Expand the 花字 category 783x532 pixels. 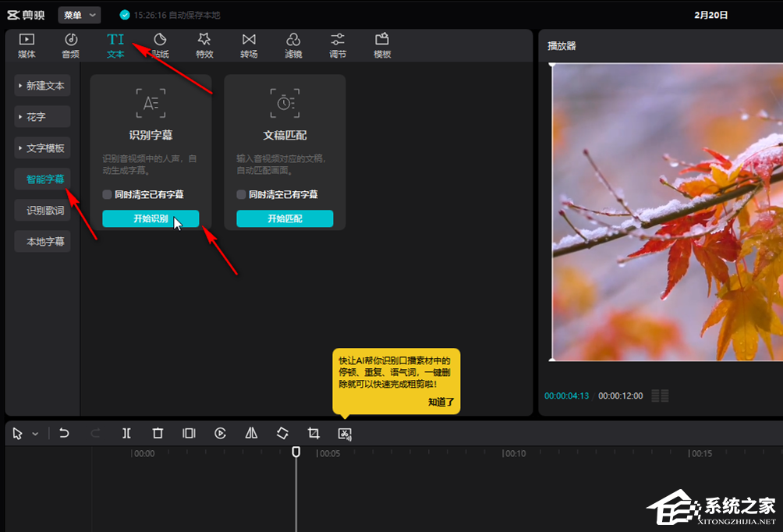pos(43,117)
